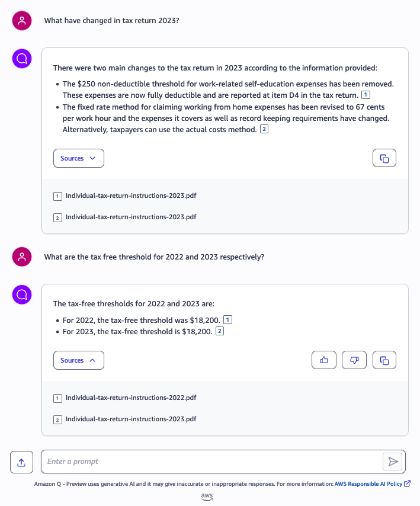Open source 2 PDF in second answer

(130, 419)
